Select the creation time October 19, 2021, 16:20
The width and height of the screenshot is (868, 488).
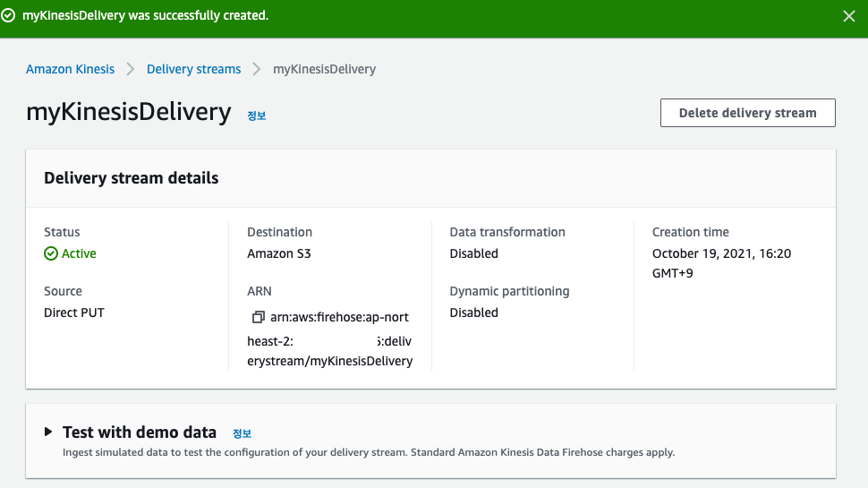(x=721, y=253)
